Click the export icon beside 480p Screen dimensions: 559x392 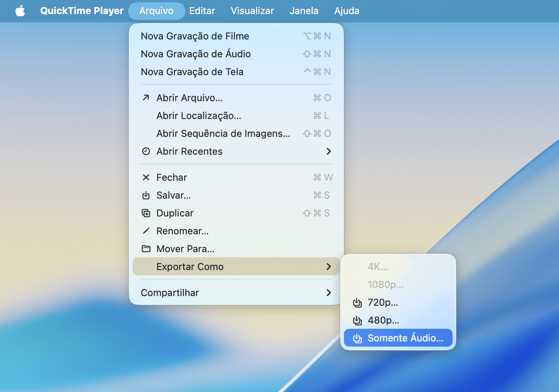[x=357, y=321]
